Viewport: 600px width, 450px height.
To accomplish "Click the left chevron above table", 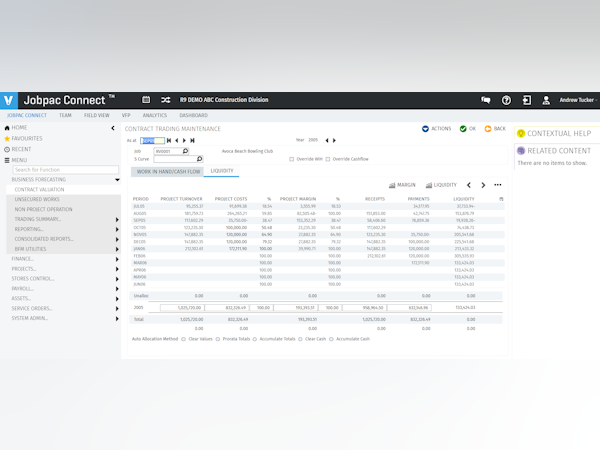I will pos(469,185).
